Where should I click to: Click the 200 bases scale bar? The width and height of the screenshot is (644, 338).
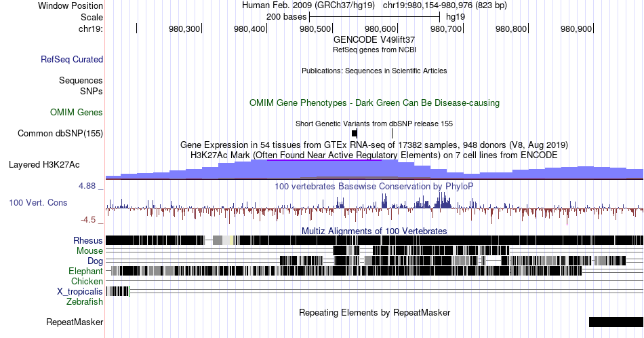[x=375, y=17]
